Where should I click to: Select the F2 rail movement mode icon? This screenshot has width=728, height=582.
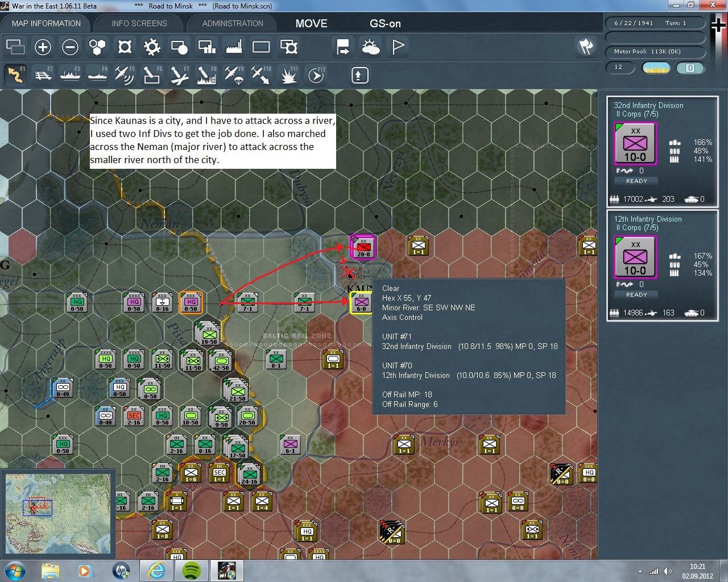point(43,75)
